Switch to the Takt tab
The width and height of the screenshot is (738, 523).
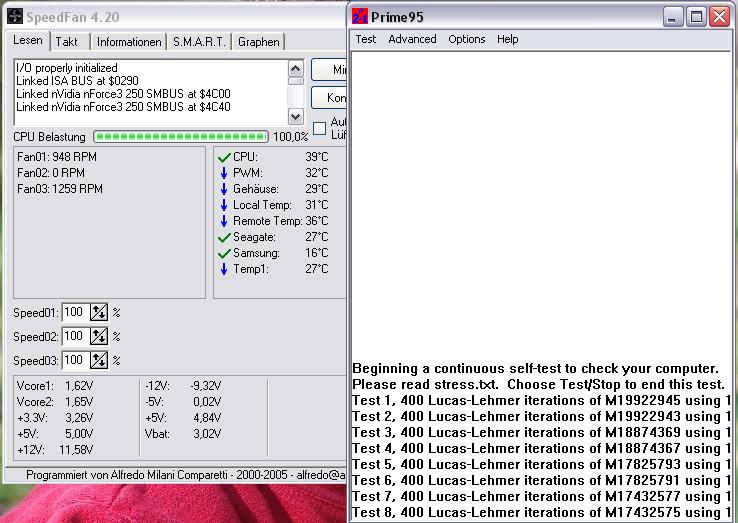point(69,42)
